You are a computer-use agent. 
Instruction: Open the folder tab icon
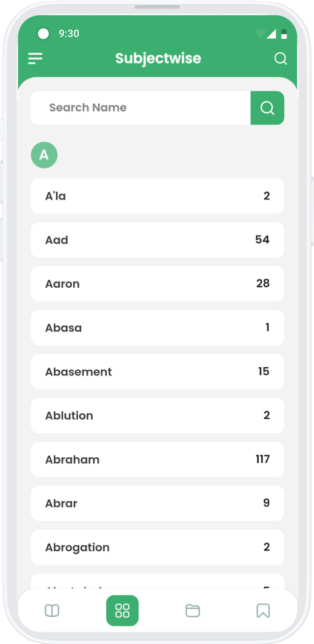[x=193, y=611]
